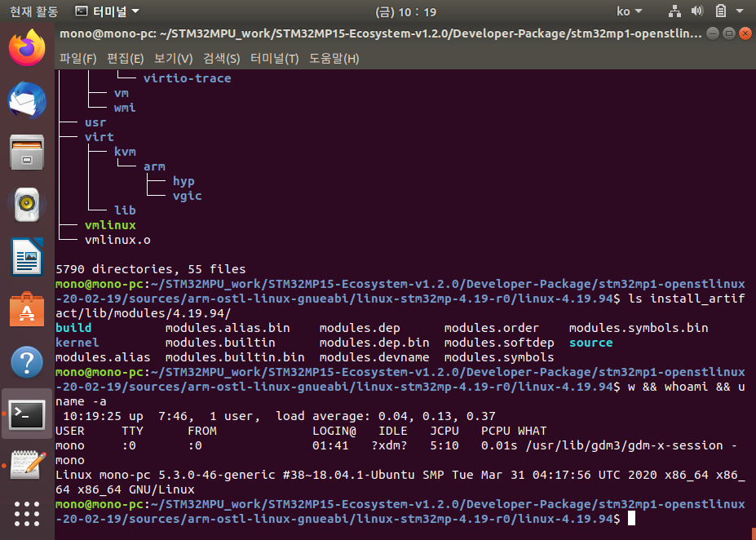This screenshot has height=540, width=756.
Task: Show the applications grid
Action: pyautogui.click(x=27, y=514)
